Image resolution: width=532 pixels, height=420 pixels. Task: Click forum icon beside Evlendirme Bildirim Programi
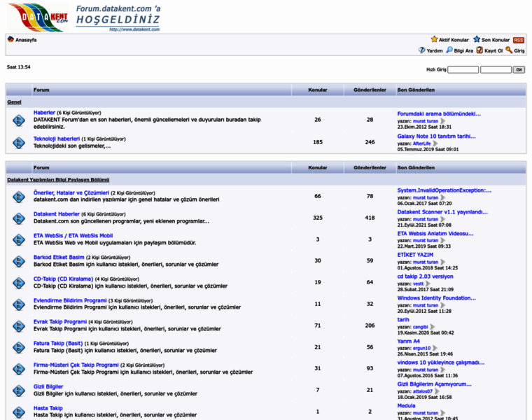tap(19, 304)
